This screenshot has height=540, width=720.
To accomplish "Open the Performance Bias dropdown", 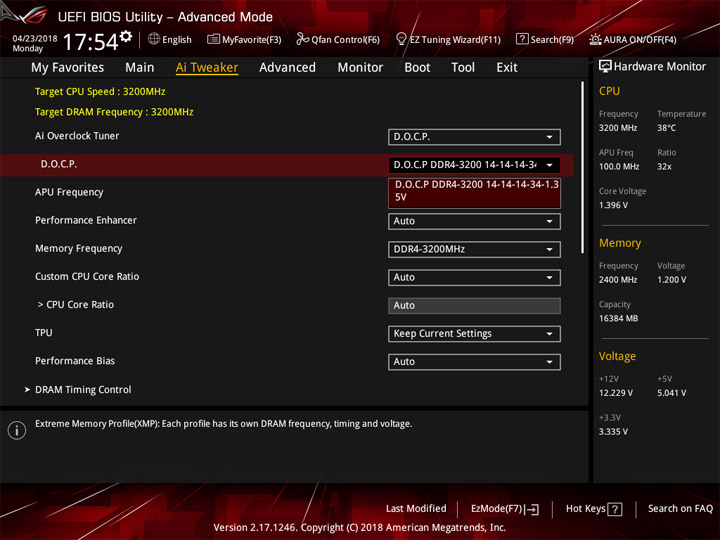I will click(x=474, y=362).
